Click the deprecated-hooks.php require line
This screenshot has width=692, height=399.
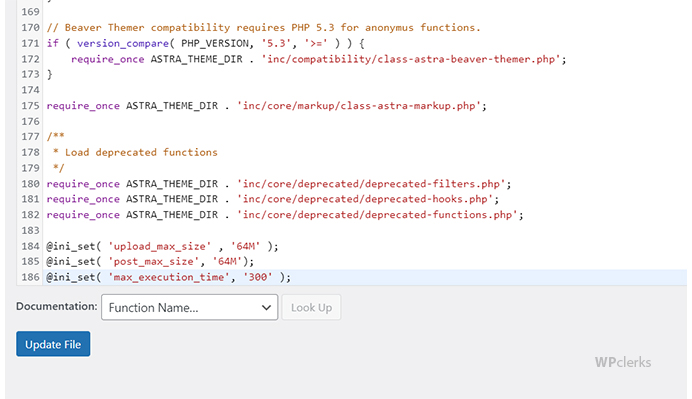272,199
